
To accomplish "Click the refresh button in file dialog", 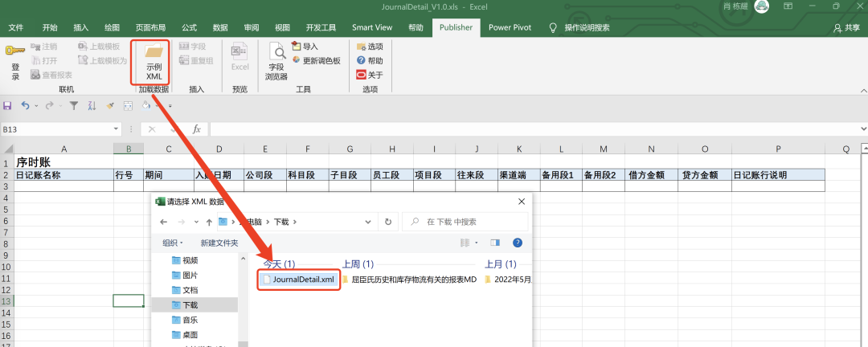I will click(388, 222).
